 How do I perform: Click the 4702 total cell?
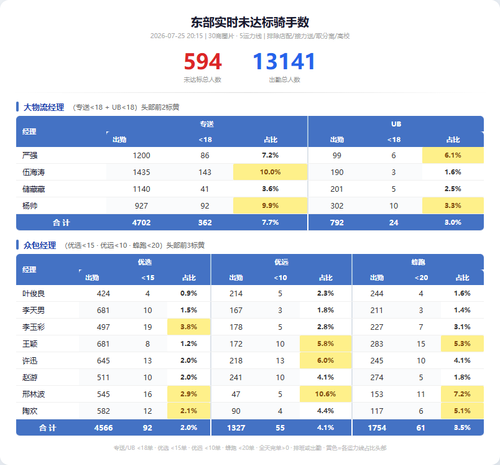point(141,223)
